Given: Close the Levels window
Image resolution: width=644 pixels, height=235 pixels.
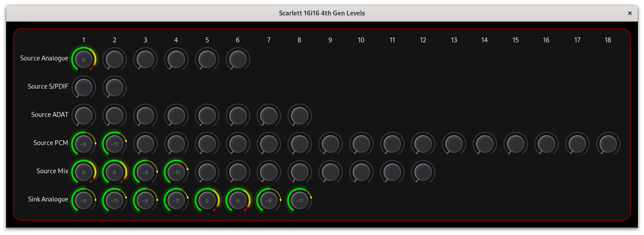Looking at the screenshot, I should [630, 13].
